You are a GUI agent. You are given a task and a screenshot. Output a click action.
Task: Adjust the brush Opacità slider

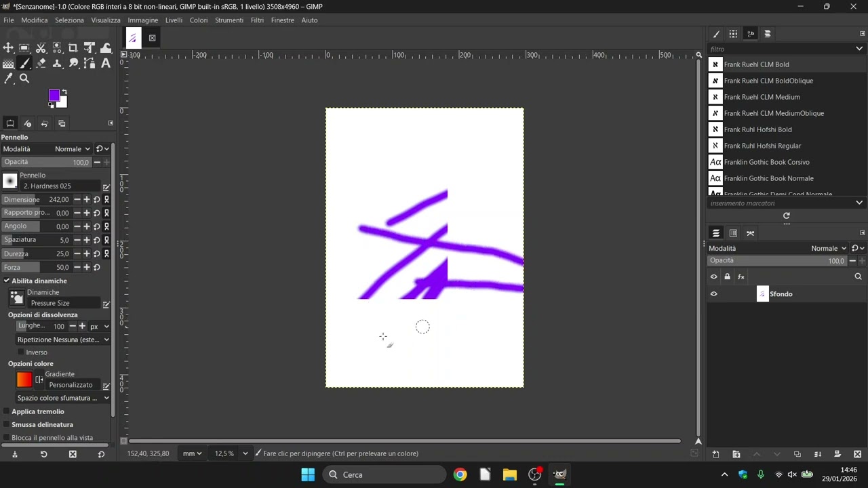click(x=46, y=163)
